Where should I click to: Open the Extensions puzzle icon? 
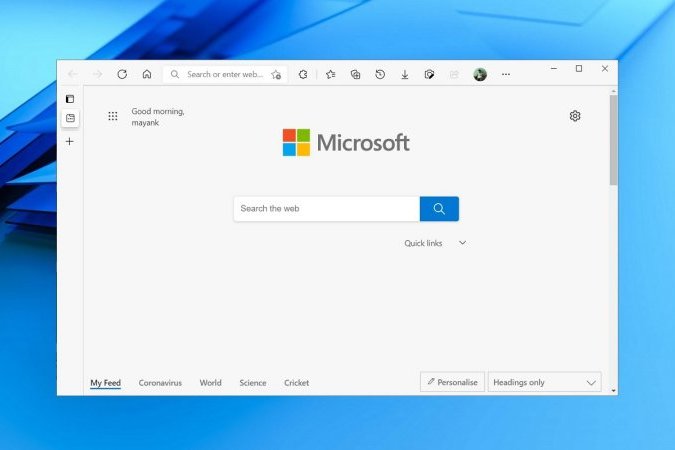tap(303, 74)
